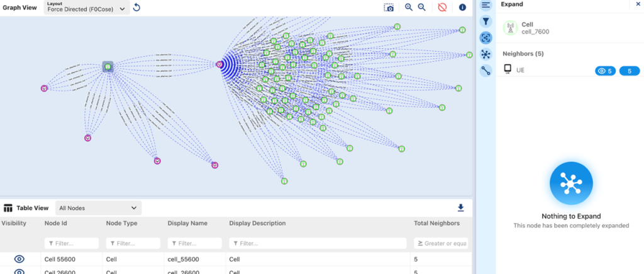The width and height of the screenshot is (644, 274).
Task: Focus the Total Neighbors greater-or-equal filter
Action: 441,244
